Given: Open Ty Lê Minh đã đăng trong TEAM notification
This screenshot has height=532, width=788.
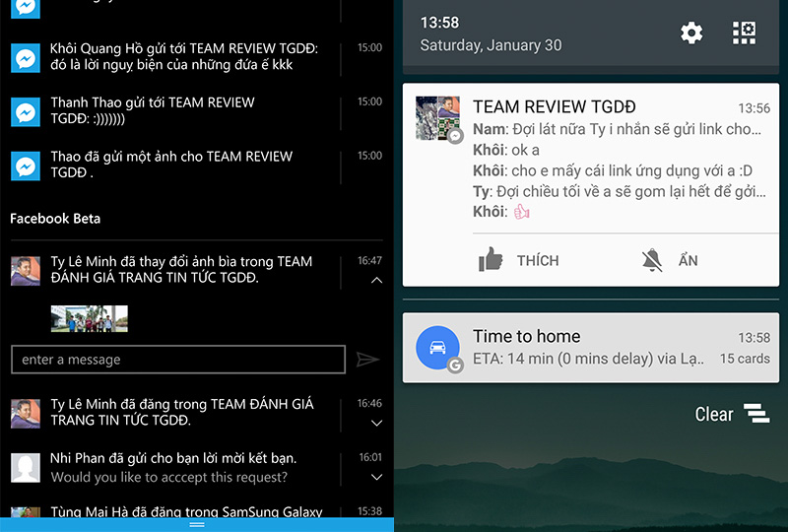Looking at the screenshot, I should [182, 412].
